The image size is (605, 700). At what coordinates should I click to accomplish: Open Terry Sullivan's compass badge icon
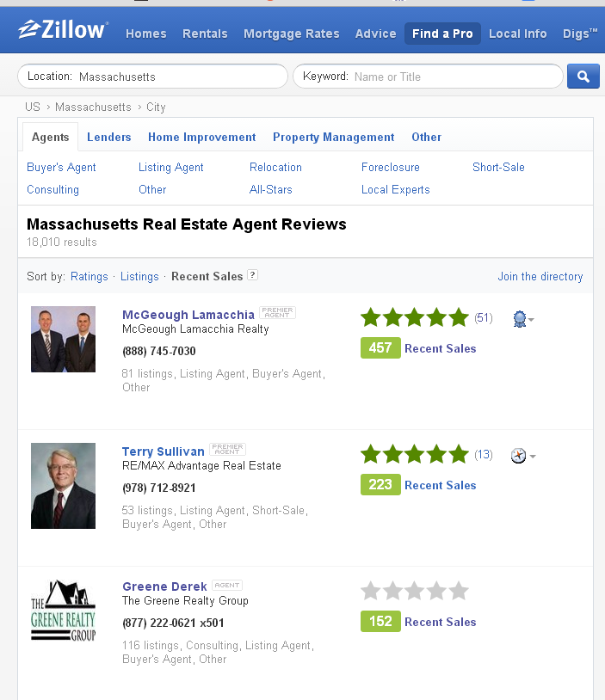(518, 456)
